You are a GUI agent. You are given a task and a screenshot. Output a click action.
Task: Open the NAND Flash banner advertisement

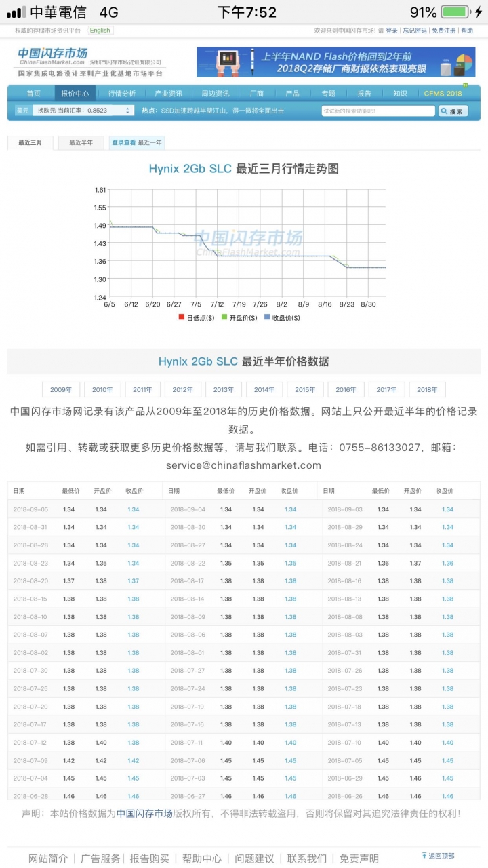(335, 62)
